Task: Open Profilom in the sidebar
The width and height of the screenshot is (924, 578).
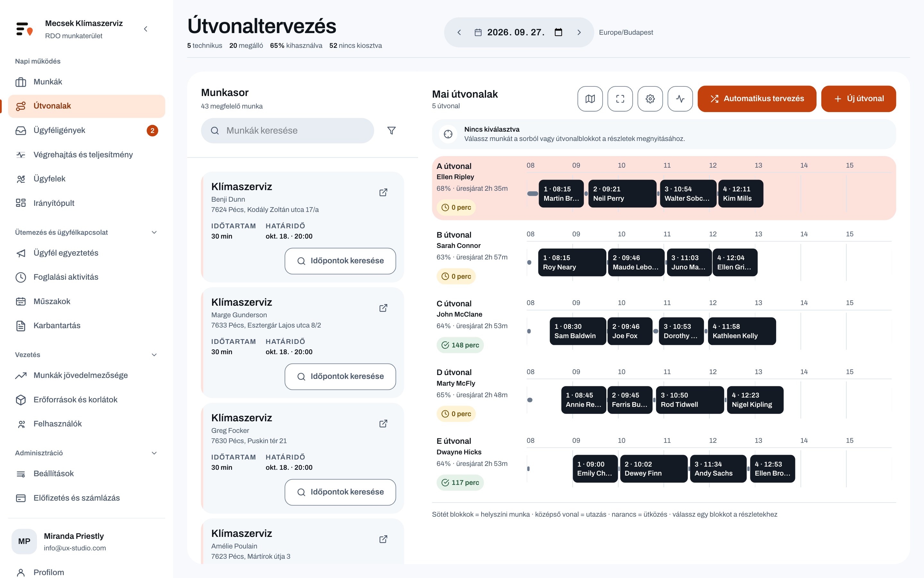Action: pyautogui.click(x=86, y=572)
